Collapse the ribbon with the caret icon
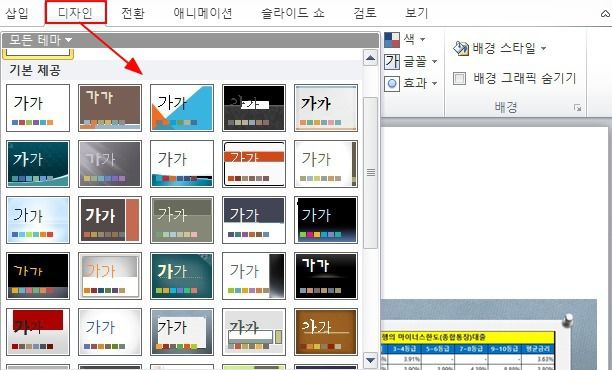Image resolution: width=612 pixels, height=370 pixels. (x=605, y=14)
